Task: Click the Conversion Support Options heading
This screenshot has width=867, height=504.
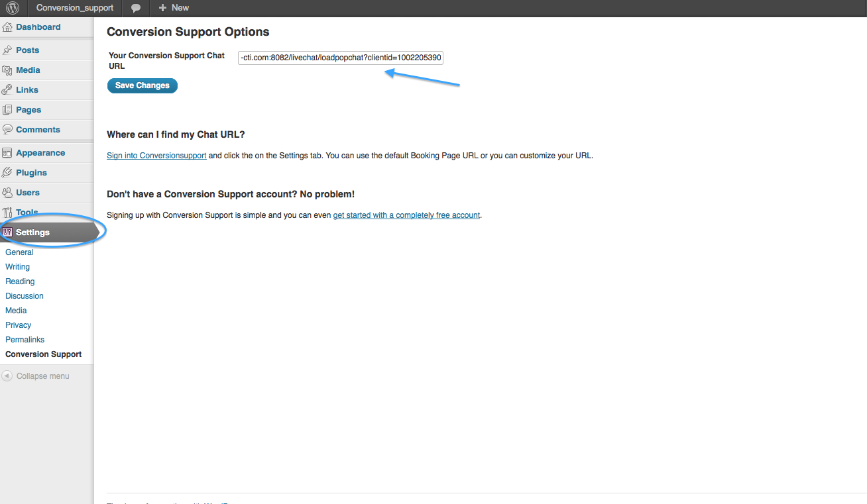Action: pyautogui.click(x=188, y=32)
